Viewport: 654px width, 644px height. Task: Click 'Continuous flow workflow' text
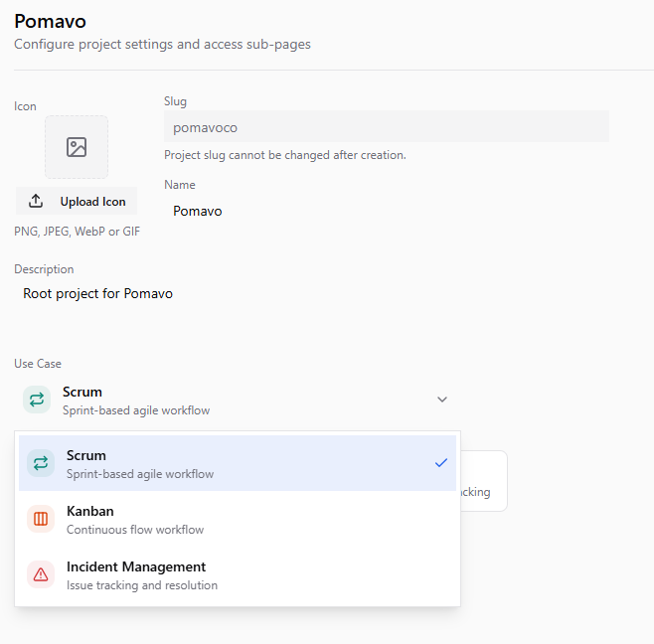click(135, 530)
